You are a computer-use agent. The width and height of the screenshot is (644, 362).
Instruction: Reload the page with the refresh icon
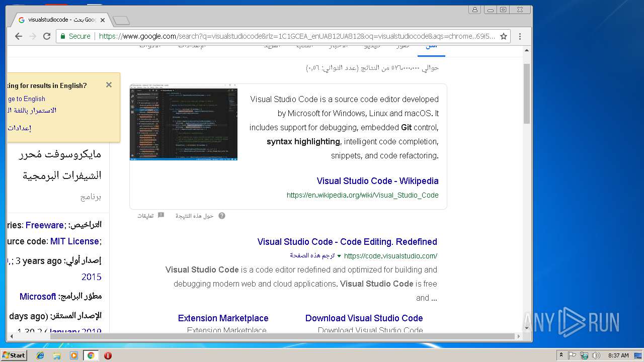(47, 36)
